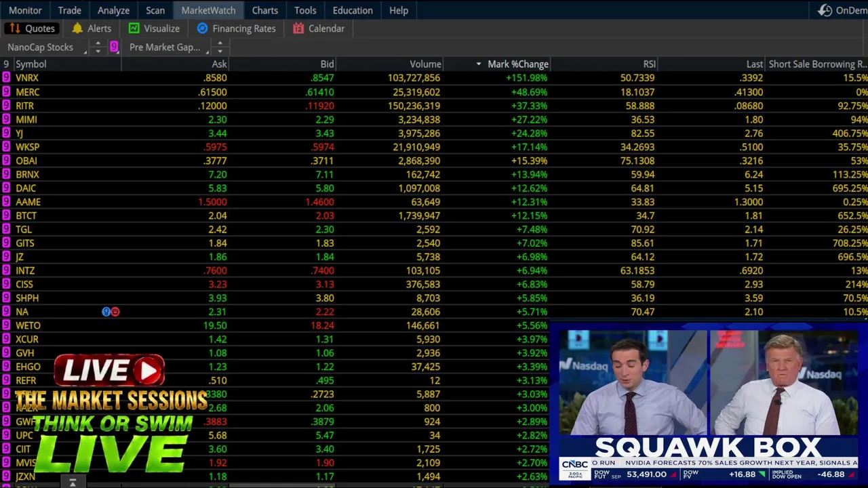Click the red LIVE play button overlay

click(109, 370)
